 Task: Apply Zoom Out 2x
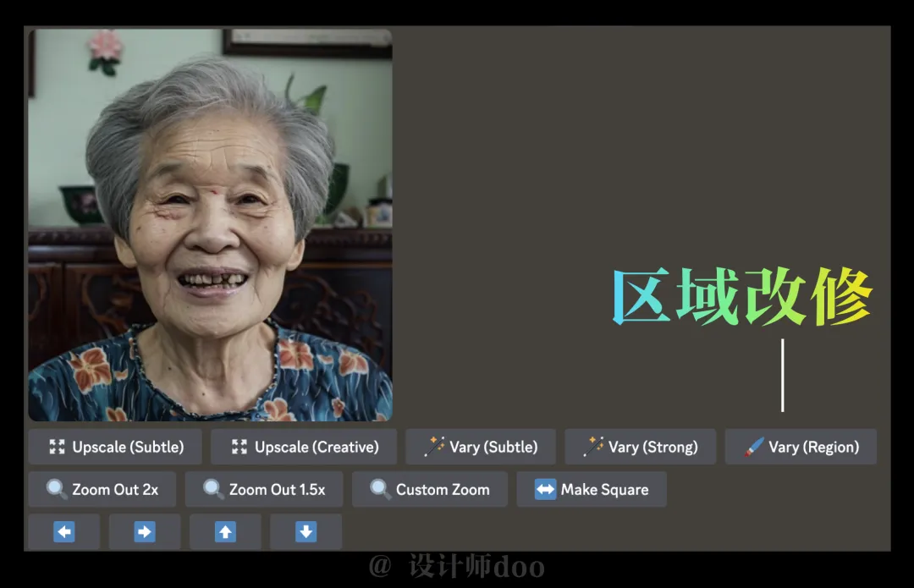[102, 490]
